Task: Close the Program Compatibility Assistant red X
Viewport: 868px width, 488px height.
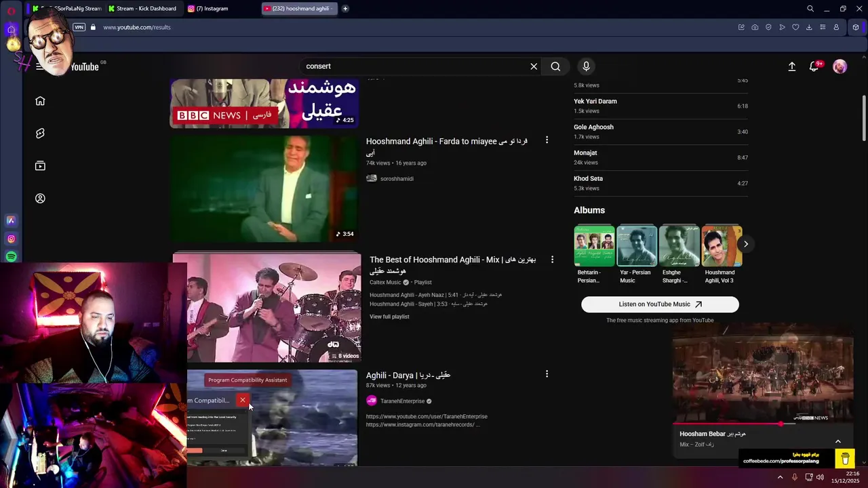Action: click(242, 400)
